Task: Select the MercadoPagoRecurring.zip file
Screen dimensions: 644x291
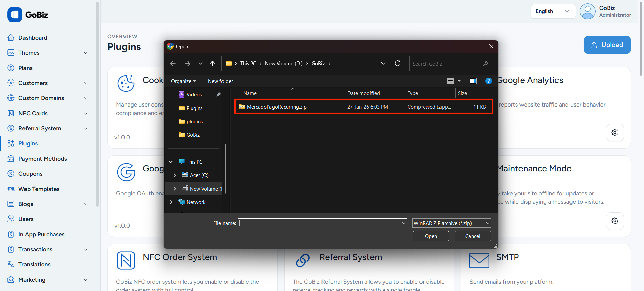Action: click(363, 107)
